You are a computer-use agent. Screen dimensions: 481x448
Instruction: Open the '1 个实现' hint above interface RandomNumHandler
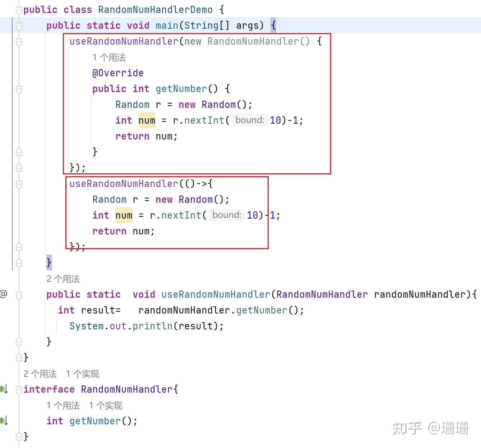(x=83, y=374)
